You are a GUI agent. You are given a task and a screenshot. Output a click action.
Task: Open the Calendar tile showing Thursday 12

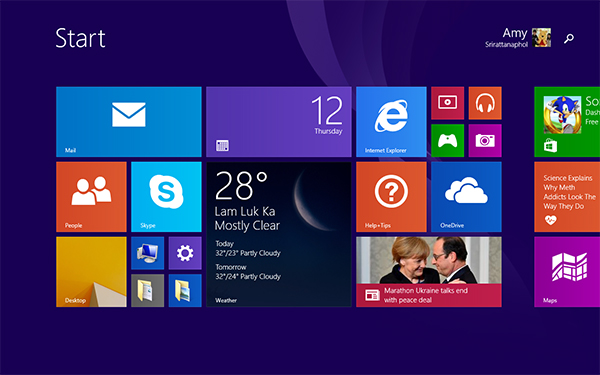(x=279, y=122)
